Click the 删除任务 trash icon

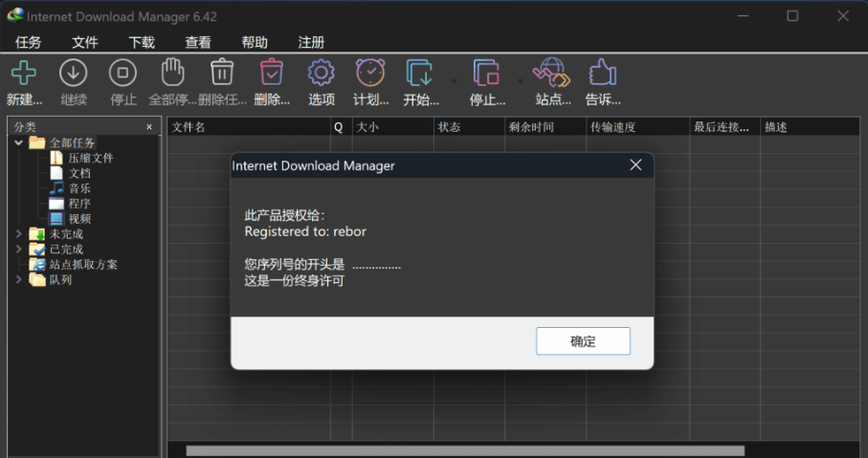pos(222,72)
